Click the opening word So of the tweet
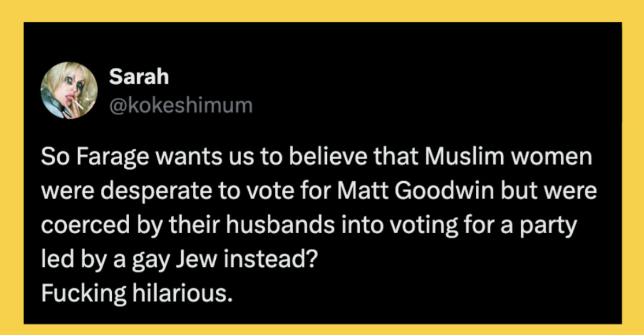Image resolution: width=644 pixels, height=335 pixels. pyautogui.click(x=54, y=158)
